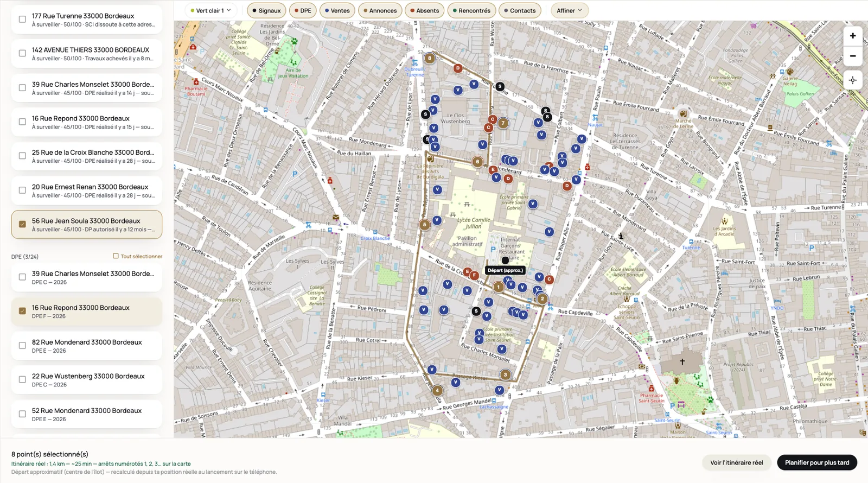
Task: Select route stop number 7 marker
Action: point(503,123)
